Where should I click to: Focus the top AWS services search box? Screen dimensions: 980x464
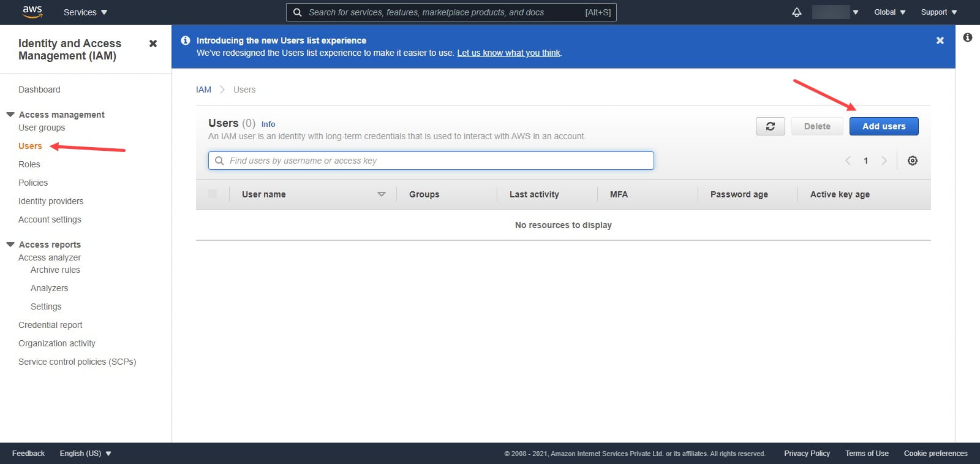[451, 12]
